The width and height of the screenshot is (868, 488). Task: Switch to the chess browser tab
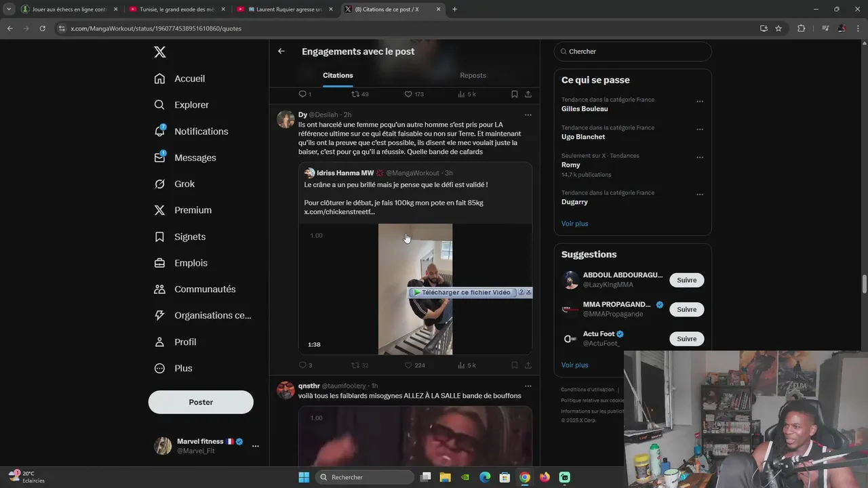coord(69,9)
